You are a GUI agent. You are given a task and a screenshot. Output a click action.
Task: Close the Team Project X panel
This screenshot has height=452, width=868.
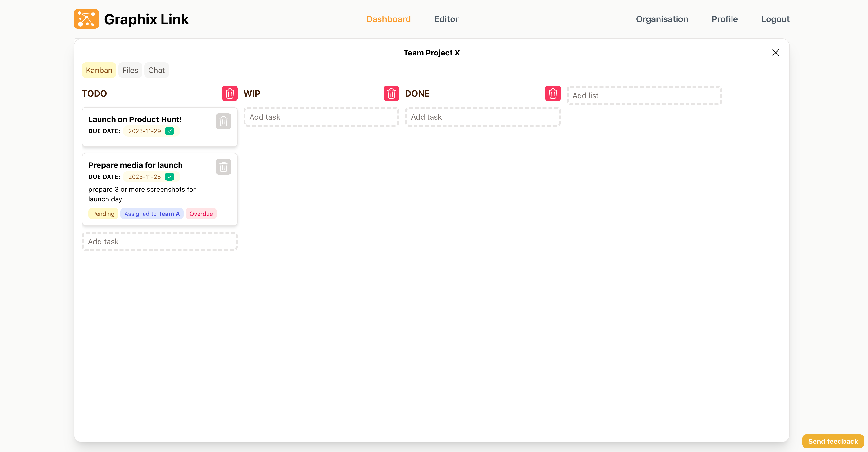(776, 53)
